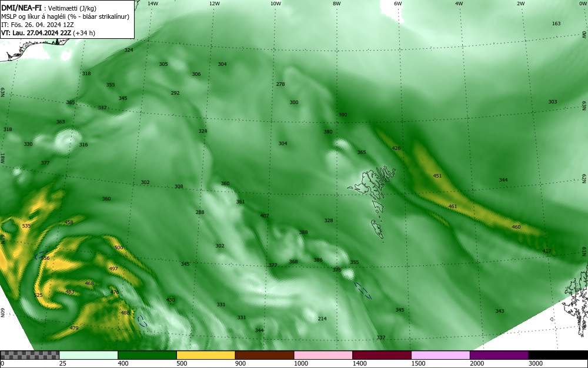Screen dimensions: 588x368
Task: Pick the pink 1000–1400 legend swatch
Action: click(x=323, y=355)
